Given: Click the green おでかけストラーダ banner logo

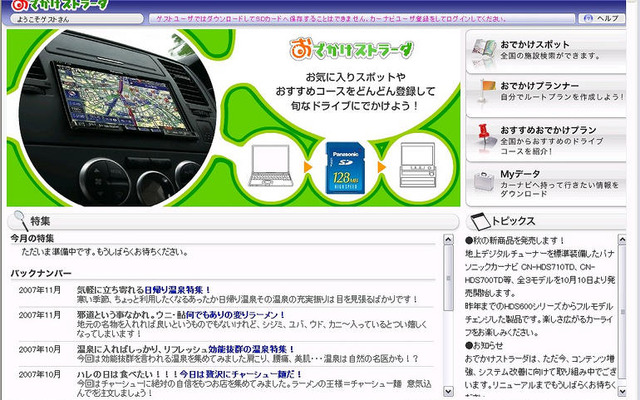Looking at the screenshot, I should (x=351, y=49).
